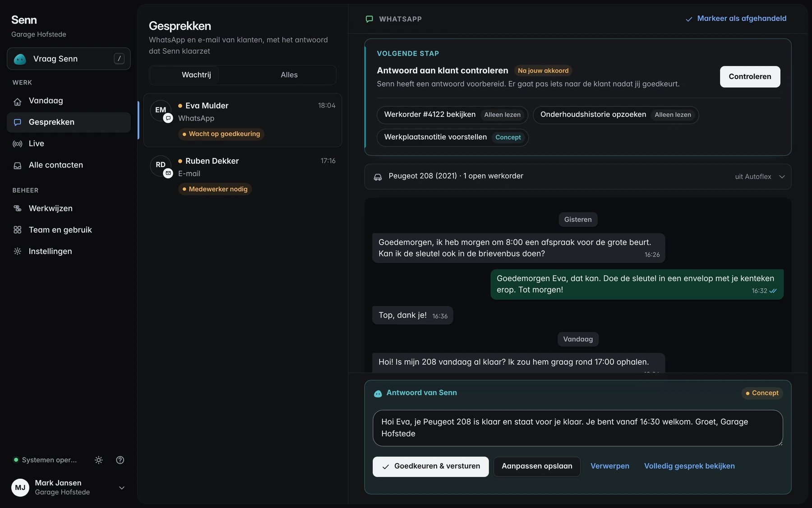This screenshot has width=812, height=508.
Task: Open the Live broadcast icon
Action: pos(18,144)
